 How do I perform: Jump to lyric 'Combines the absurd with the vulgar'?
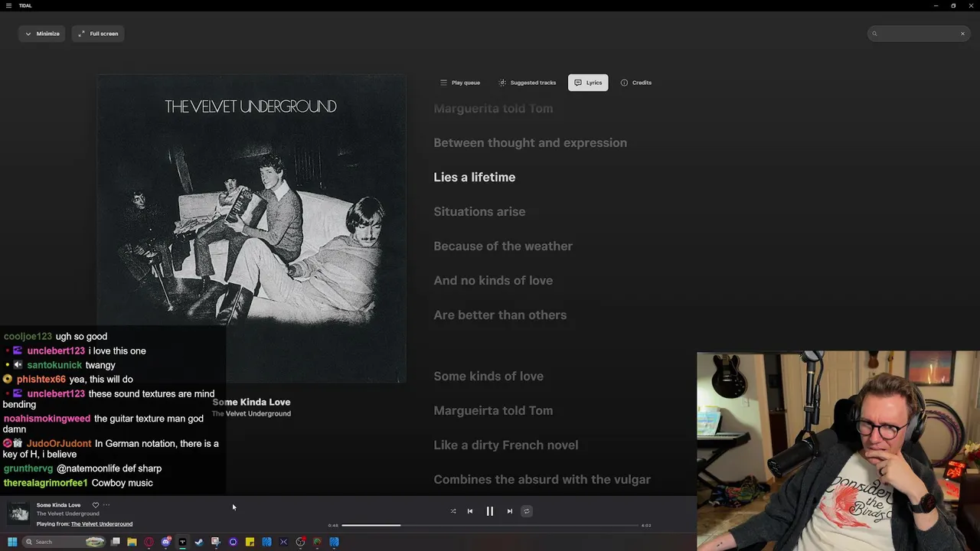click(x=542, y=480)
